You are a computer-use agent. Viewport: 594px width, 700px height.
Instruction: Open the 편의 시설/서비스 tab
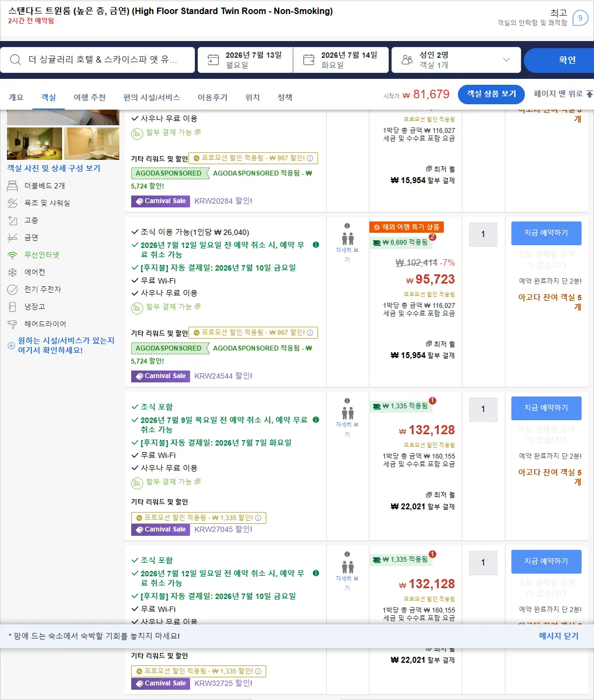pyautogui.click(x=152, y=97)
